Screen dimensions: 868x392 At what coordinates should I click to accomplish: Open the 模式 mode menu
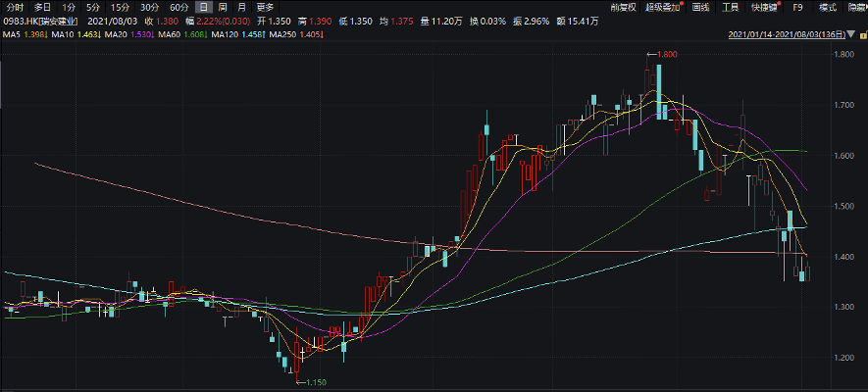tap(828, 7)
